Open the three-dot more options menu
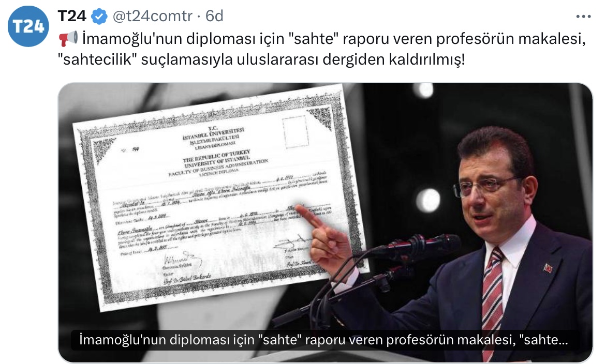606x364 pixels. 583,17
